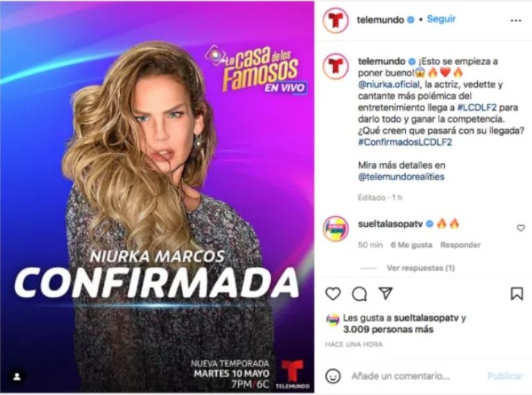Open the Niurka Marcos Confirmada post image

157,197
